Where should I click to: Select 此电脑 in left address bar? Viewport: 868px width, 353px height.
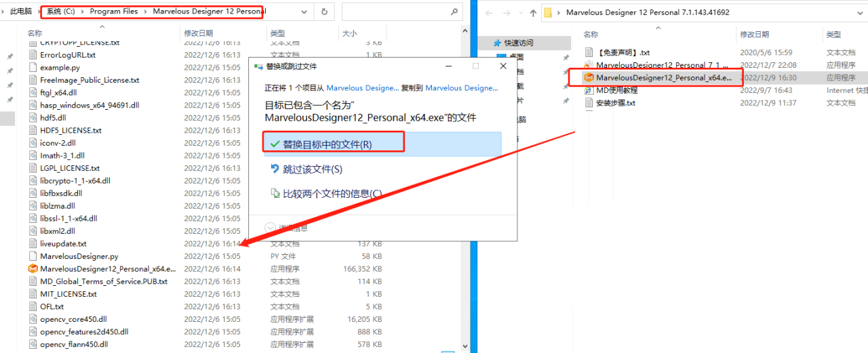pos(21,12)
